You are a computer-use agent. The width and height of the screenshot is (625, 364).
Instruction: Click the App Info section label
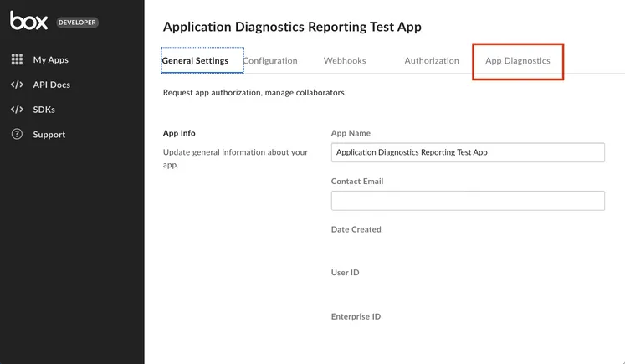179,133
